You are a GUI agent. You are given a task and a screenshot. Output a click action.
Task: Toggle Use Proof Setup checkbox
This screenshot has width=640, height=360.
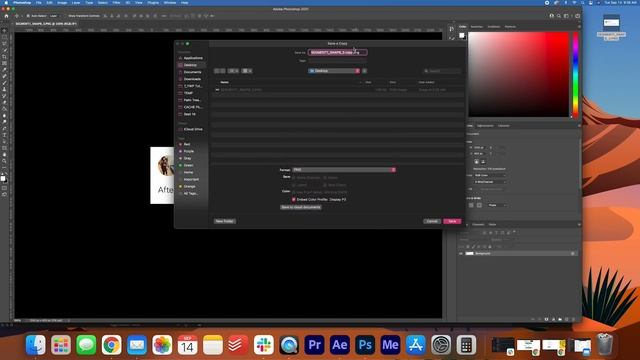click(294, 192)
